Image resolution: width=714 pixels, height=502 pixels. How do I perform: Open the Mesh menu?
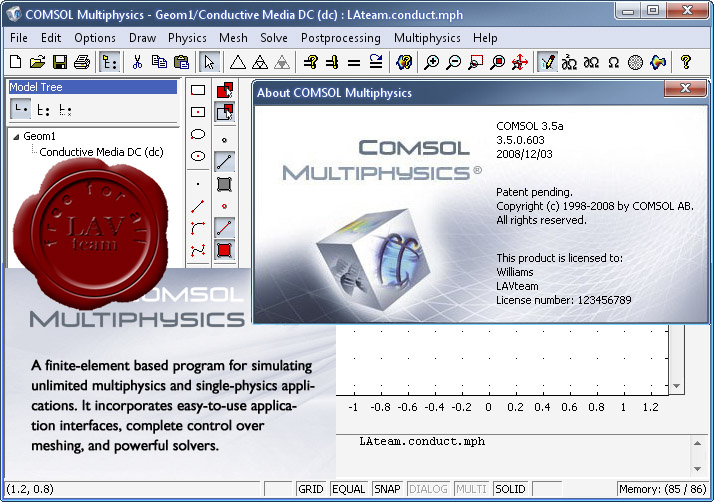[x=233, y=38]
